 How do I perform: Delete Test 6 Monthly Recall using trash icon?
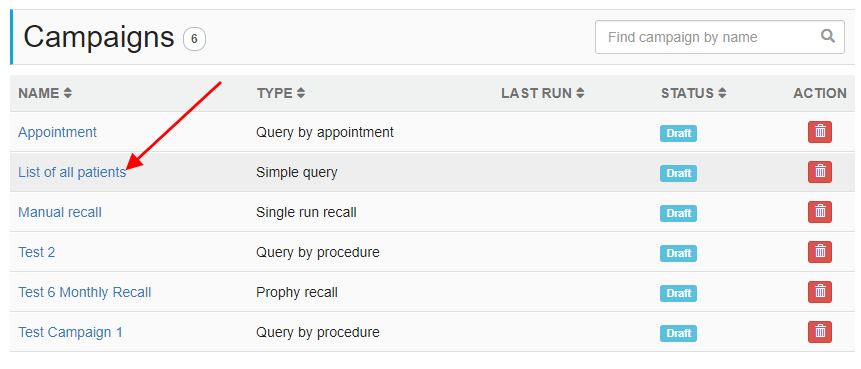tap(820, 292)
